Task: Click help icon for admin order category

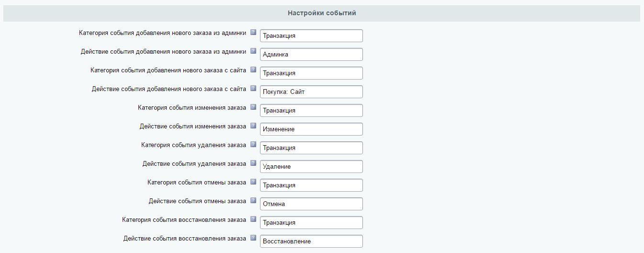Action: [253, 33]
